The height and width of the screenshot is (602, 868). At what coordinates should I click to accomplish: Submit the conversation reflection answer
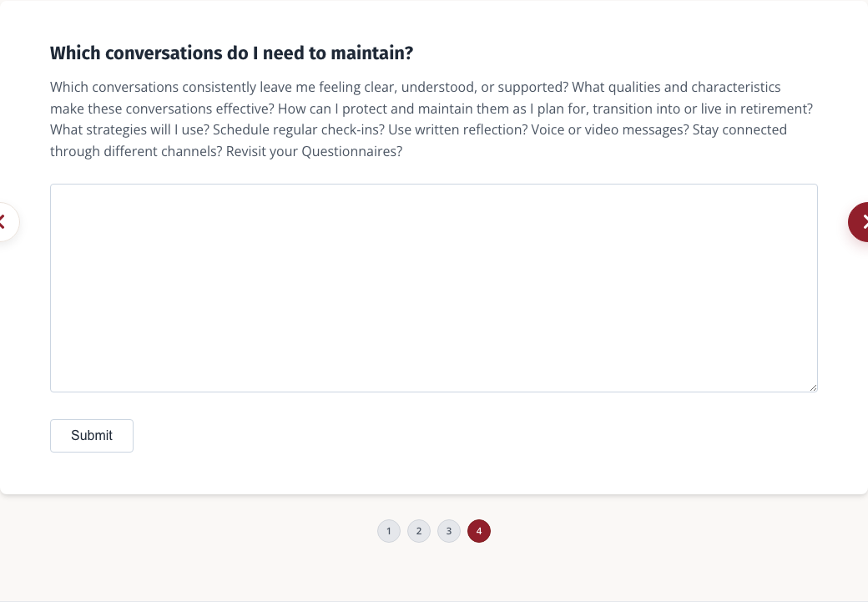tap(92, 436)
